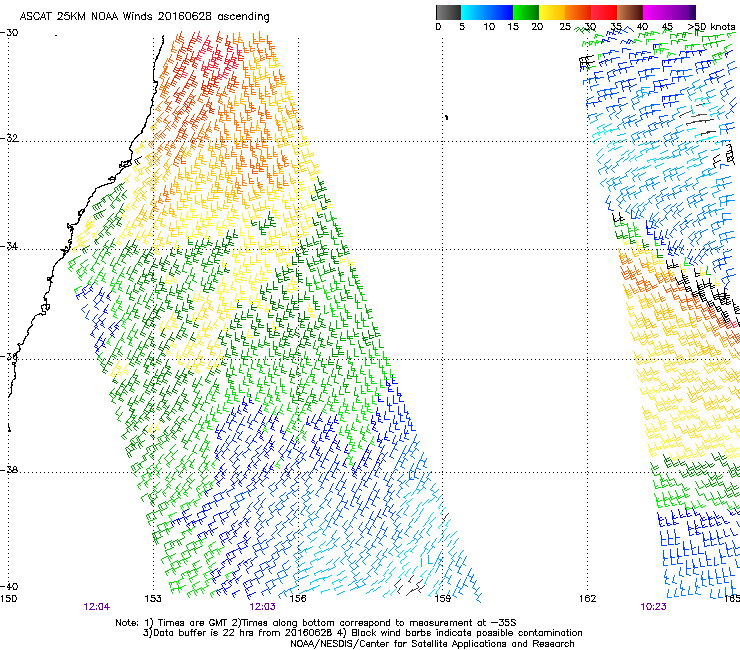Click the gray 0-5 knots legend swatch
Image resolution: width=740 pixels, height=650 pixels.
click(x=448, y=12)
